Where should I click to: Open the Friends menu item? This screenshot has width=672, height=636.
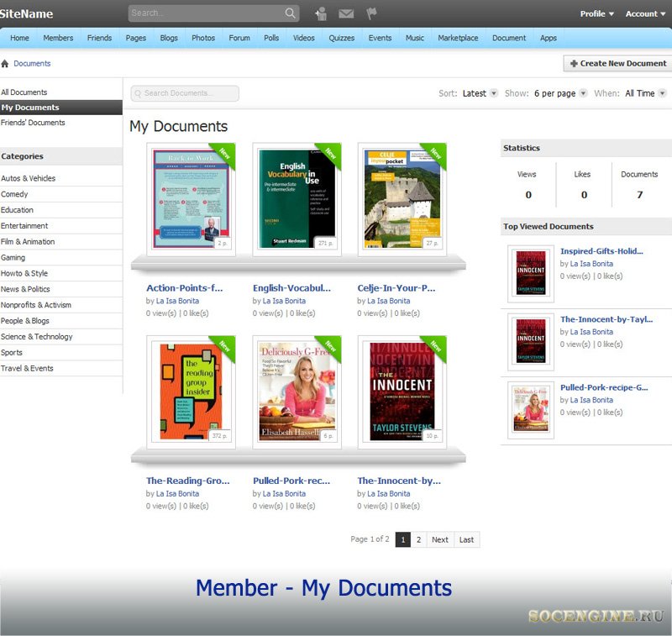[x=99, y=38]
